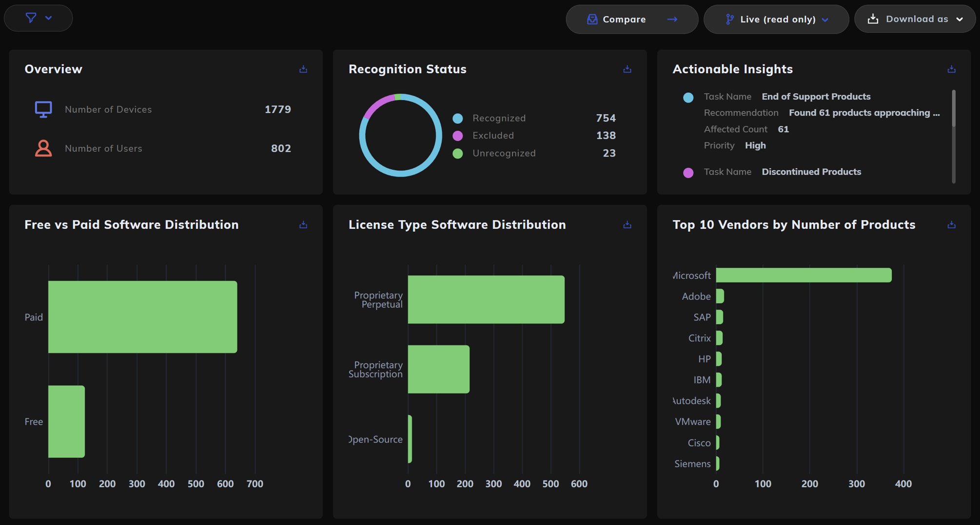Select the Discontinued Products task
Screen dimensions: 980x525
click(x=811, y=172)
